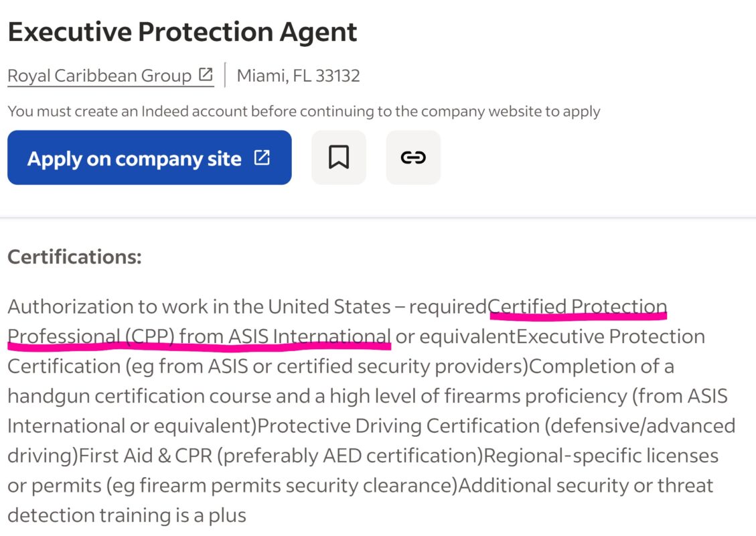Screen dimensions: 756x536
Task: Copy the job link with the chain icon
Action: coord(413,157)
